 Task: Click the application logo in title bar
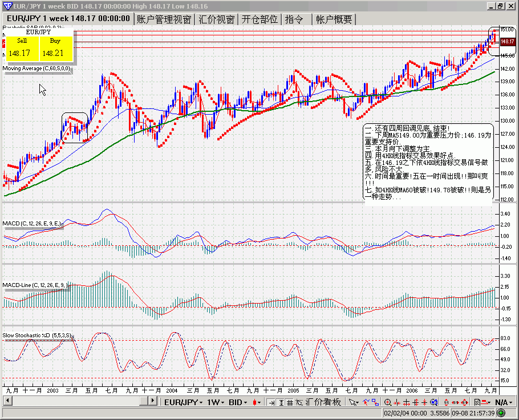click(7, 6)
